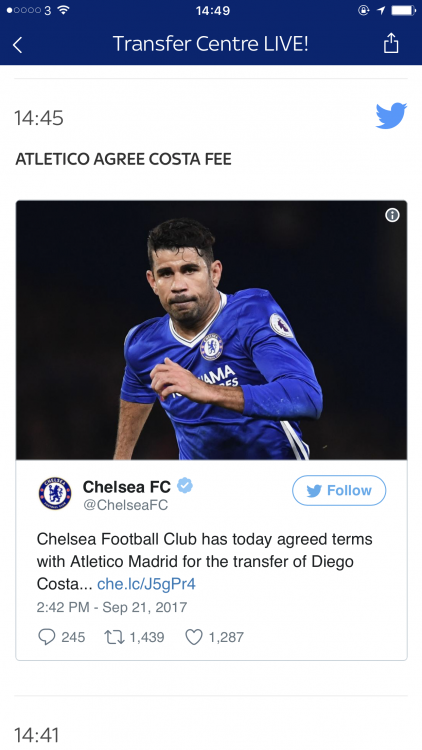Open the Diego Costa tweet photo
Viewport: 422px width, 750px height.
coord(211,330)
